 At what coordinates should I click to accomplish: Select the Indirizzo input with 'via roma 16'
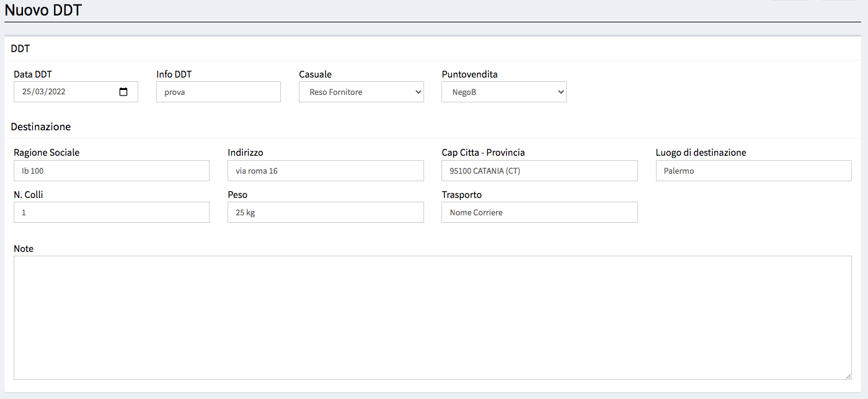point(325,171)
